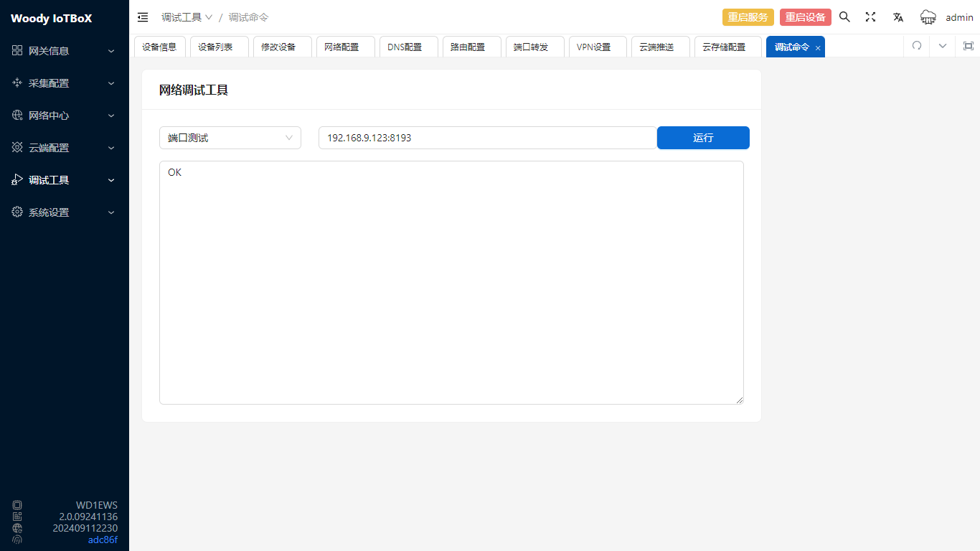Click the maximize content area icon
This screenshot has height=551, width=980.
968,46
